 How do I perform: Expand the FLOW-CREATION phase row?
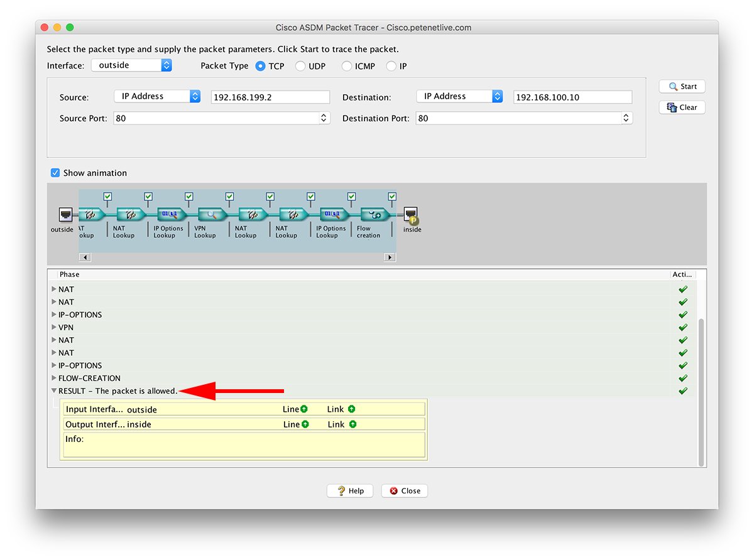click(54, 379)
